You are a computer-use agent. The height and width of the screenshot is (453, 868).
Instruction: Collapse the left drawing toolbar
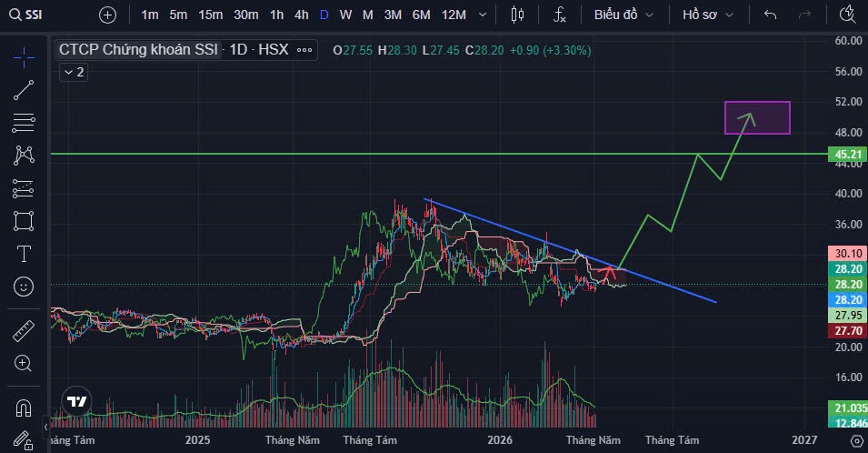point(45,427)
